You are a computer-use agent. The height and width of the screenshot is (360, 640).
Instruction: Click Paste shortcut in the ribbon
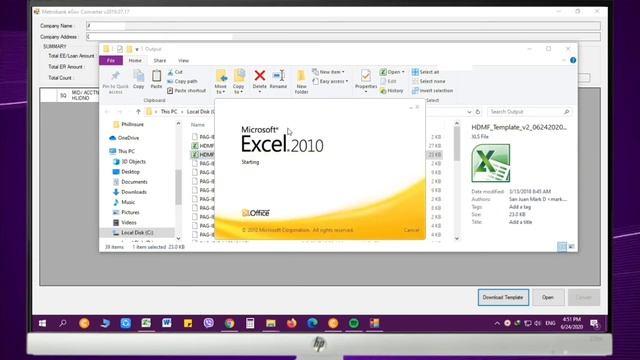187,91
